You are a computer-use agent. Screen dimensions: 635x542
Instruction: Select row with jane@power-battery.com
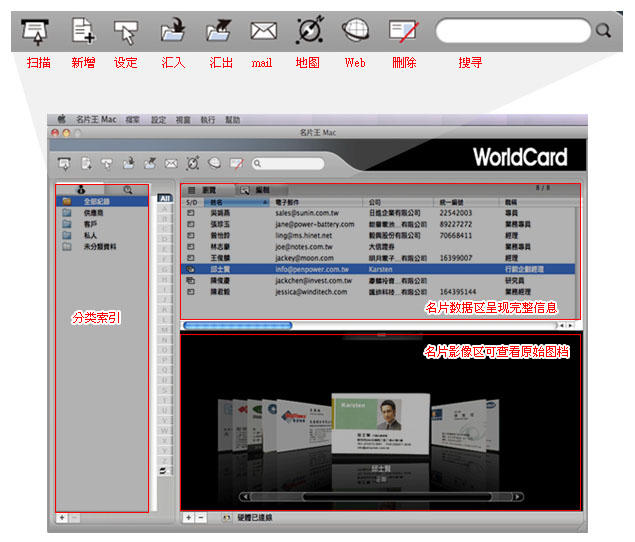378,224
